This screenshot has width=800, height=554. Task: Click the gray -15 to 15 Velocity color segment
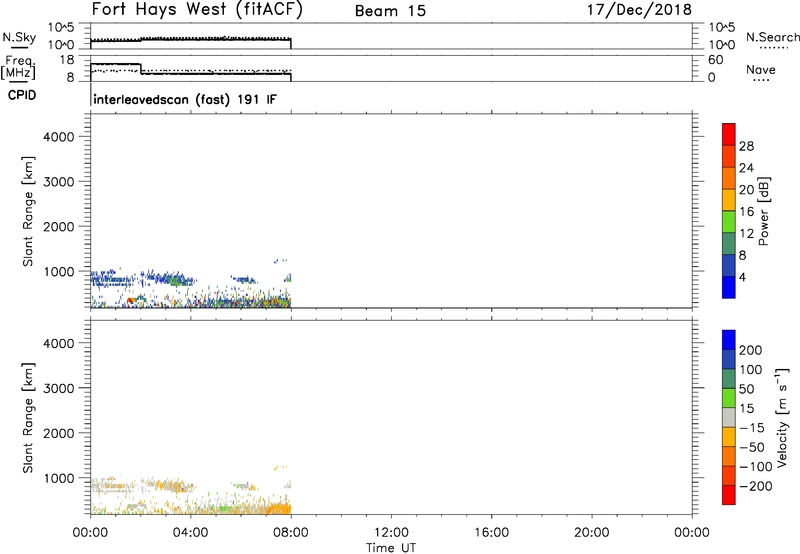click(x=729, y=418)
